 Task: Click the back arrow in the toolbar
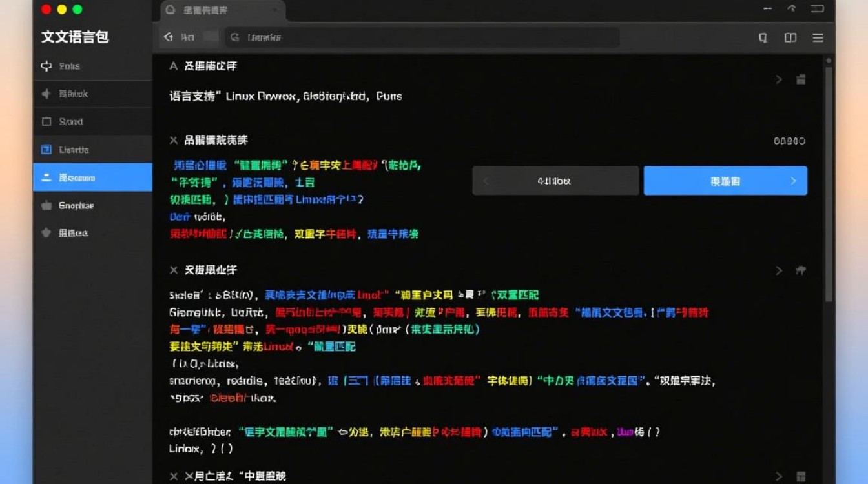point(168,37)
